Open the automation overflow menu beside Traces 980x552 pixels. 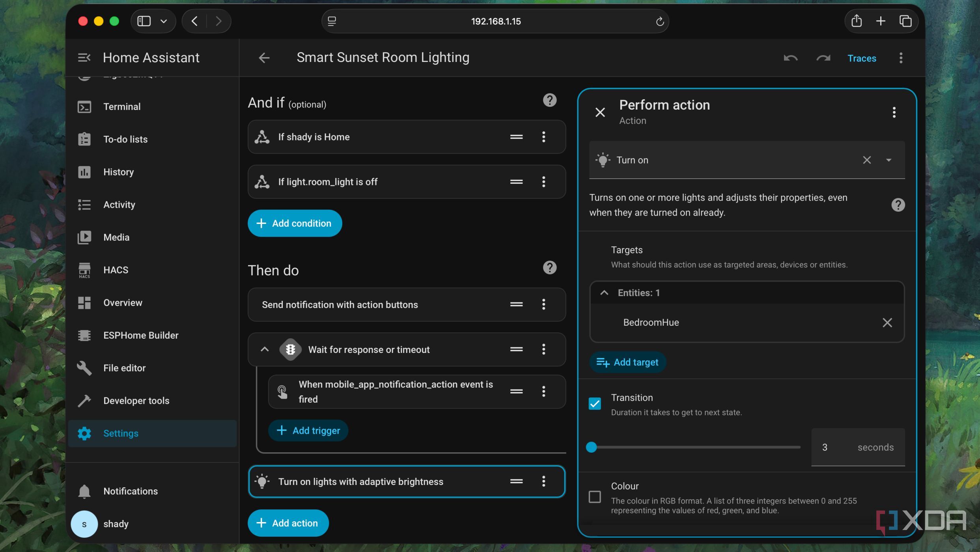901,58
